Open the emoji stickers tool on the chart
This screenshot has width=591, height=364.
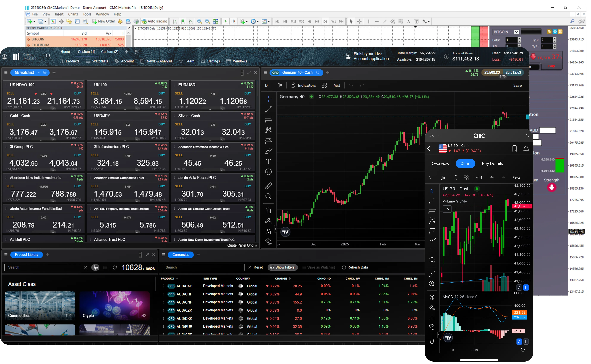tap(268, 171)
